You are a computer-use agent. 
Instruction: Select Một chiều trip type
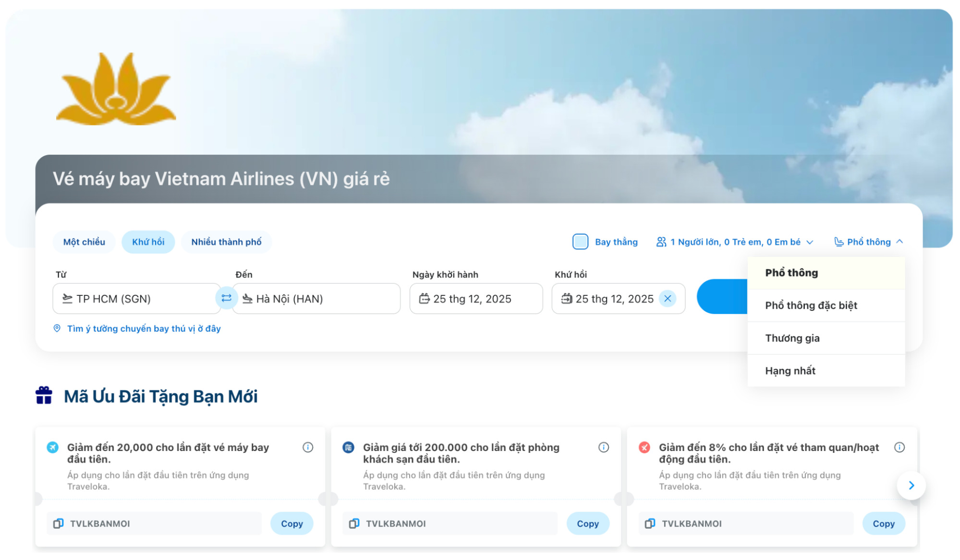pos(84,242)
